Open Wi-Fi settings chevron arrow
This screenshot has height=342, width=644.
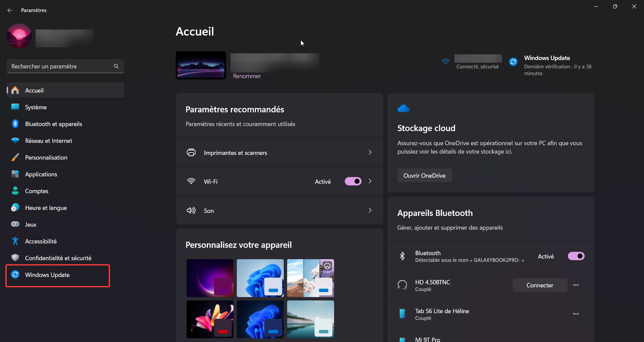click(x=370, y=181)
